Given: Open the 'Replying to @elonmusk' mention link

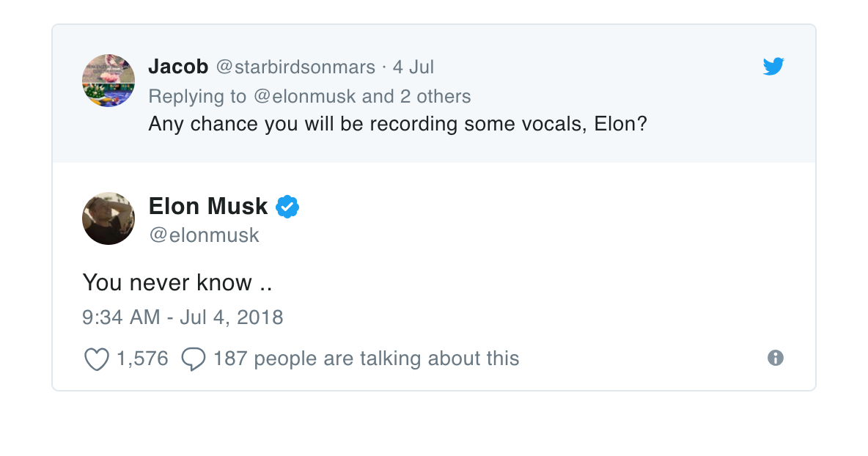Looking at the screenshot, I should click(x=304, y=96).
